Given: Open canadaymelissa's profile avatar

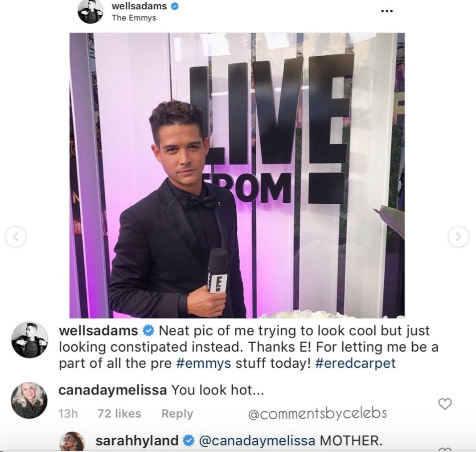Looking at the screenshot, I should click(29, 400).
